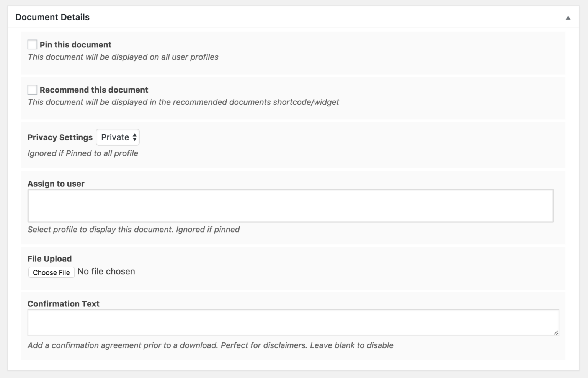Click the "File Upload" label
The width and height of the screenshot is (588, 378).
click(49, 259)
